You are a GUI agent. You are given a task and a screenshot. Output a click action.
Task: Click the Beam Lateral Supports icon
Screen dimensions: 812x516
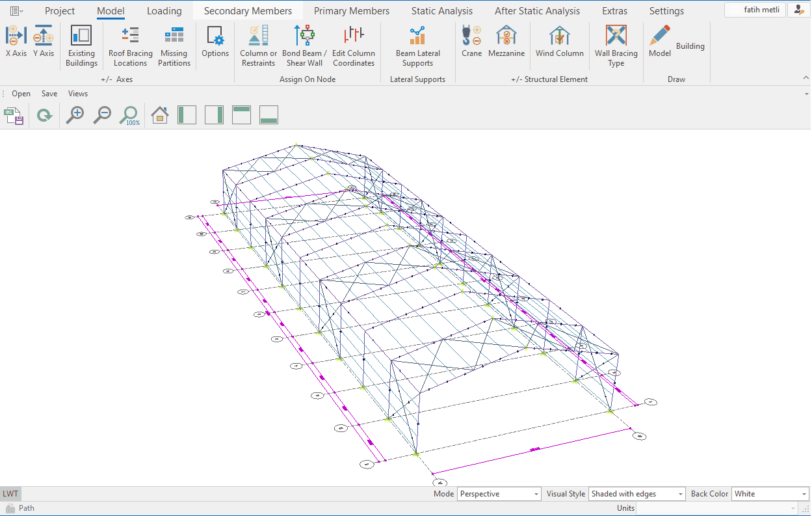417,36
